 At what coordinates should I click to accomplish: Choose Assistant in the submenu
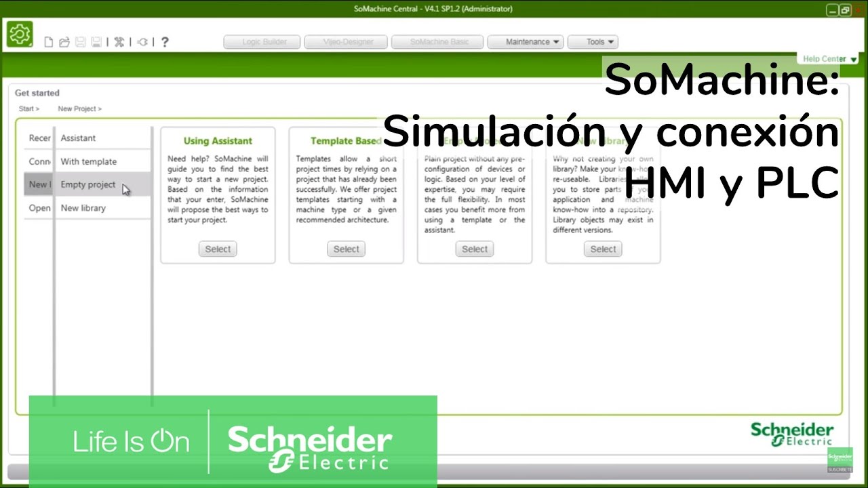(x=103, y=138)
